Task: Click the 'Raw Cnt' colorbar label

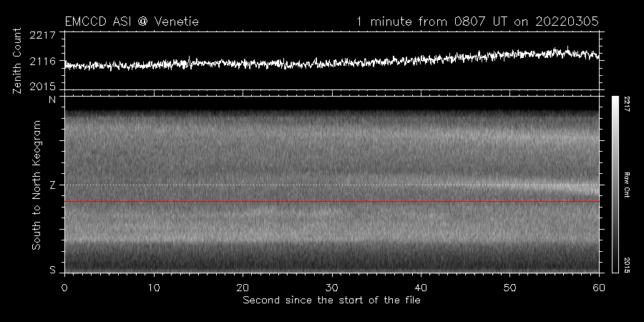Action: click(627, 185)
